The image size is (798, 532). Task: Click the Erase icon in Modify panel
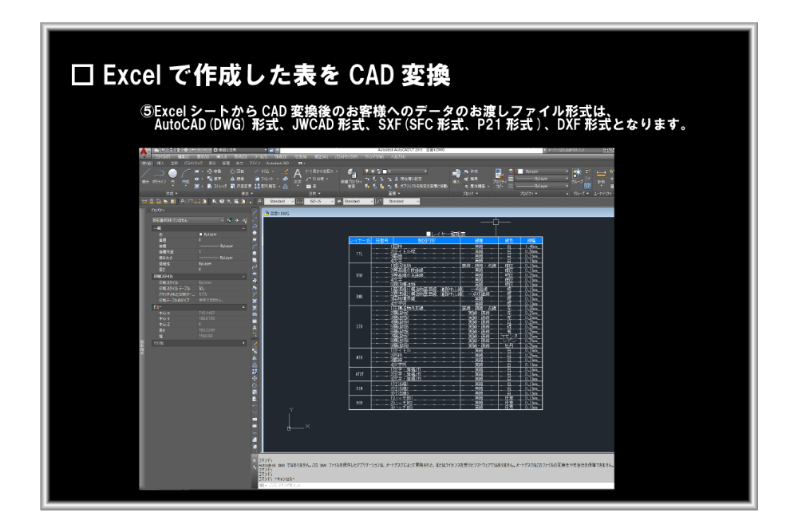pos(285,171)
